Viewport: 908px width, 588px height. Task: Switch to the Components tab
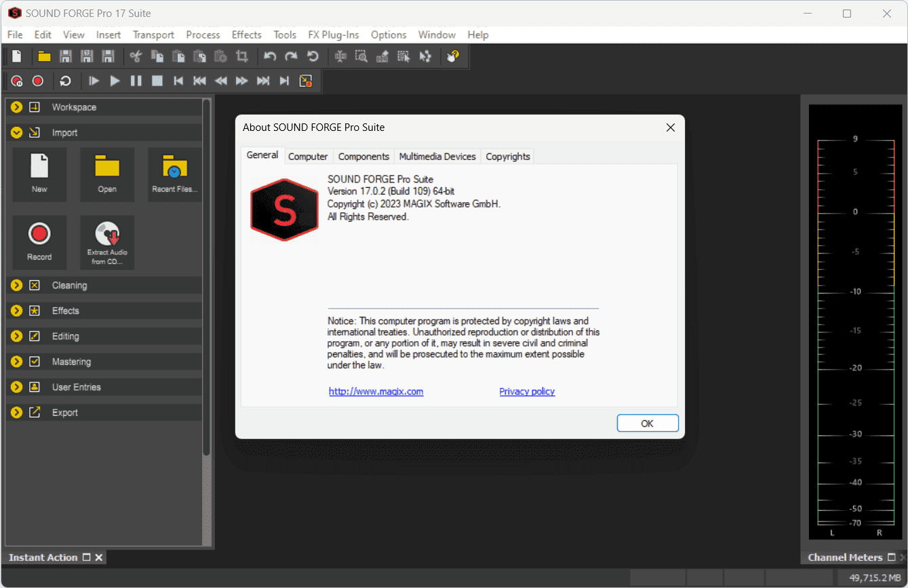[363, 157]
